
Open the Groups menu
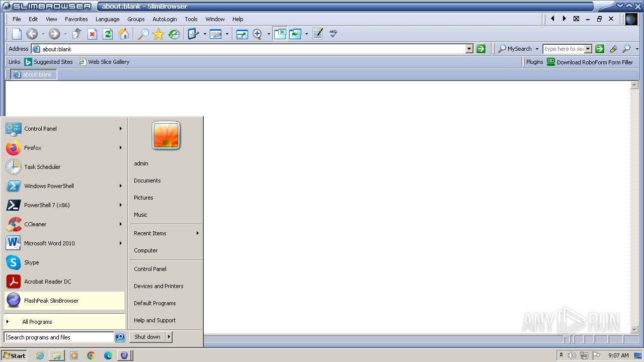[136, 19]
